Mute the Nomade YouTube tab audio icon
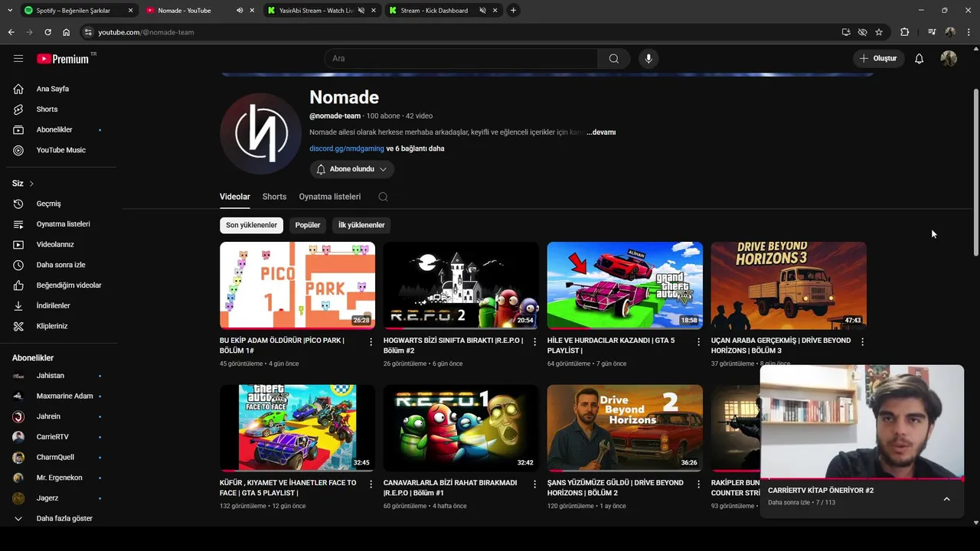This screenshot has height=551, width=980. 240,11
